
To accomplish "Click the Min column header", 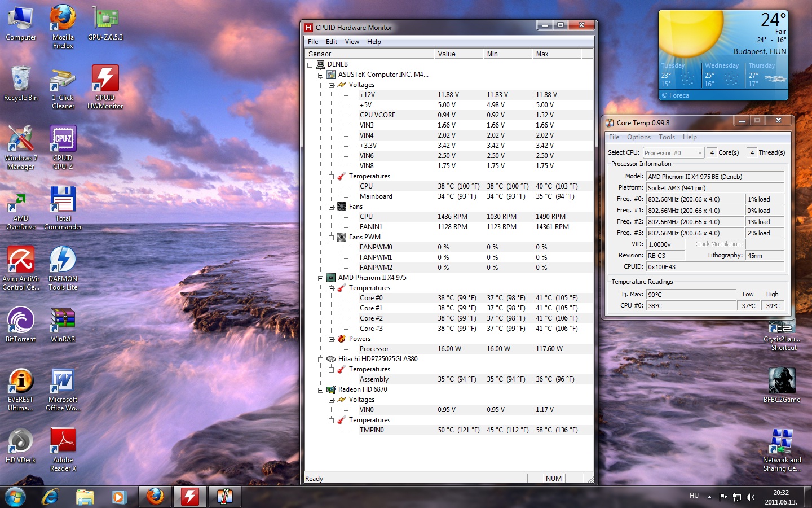I will point(507,54).
